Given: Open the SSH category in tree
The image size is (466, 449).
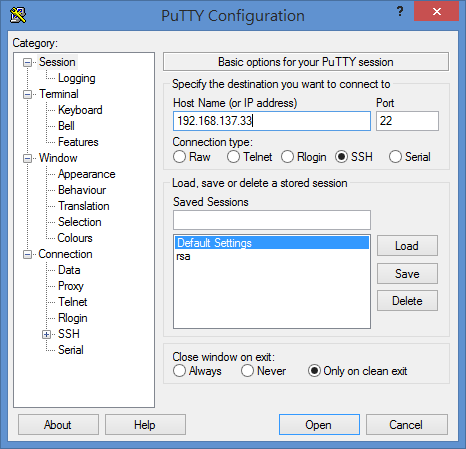Looking at the screenshot, I should tap(69, 334).
